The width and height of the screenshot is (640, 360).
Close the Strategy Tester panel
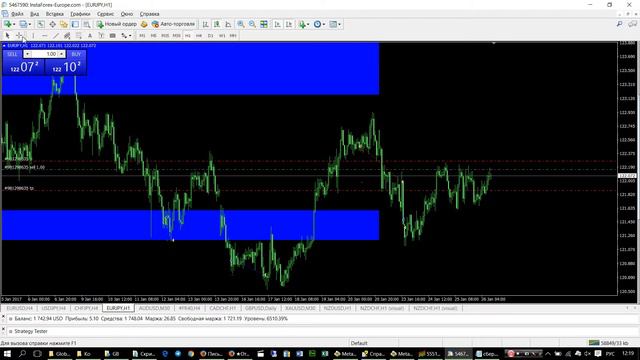4,329
